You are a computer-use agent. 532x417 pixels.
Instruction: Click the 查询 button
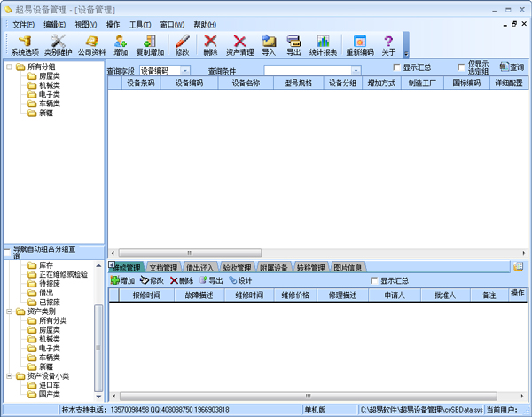(x=512, y=67)
